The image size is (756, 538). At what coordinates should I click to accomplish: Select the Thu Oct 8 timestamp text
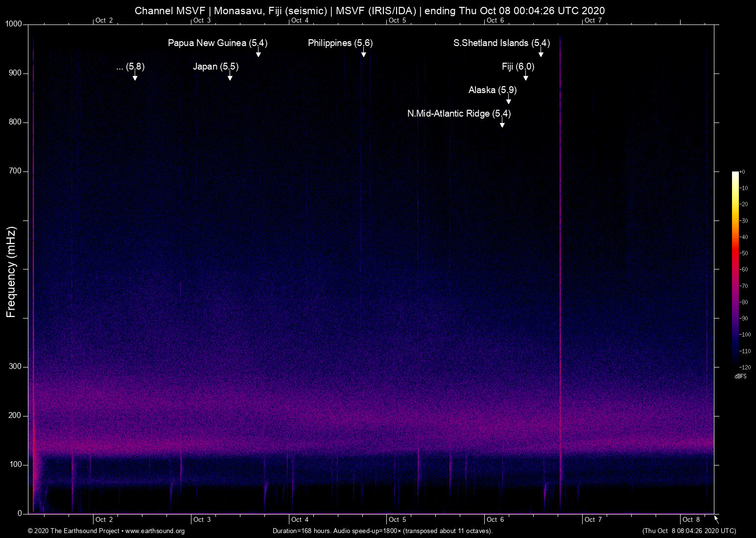pos(688,531)
